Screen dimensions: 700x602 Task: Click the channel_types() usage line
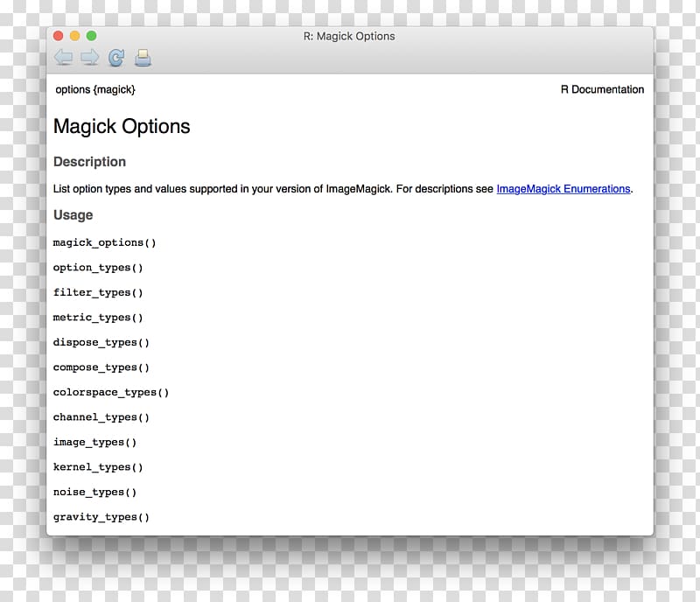point(101,418)
